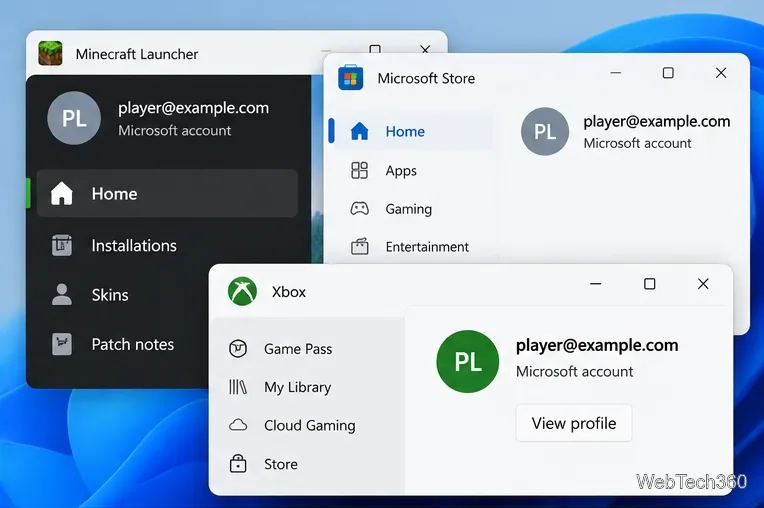Click the Minecraft Launcher window title
Image resolution: width=764 pixels, height=508 pixels.
tap(137, 54)
